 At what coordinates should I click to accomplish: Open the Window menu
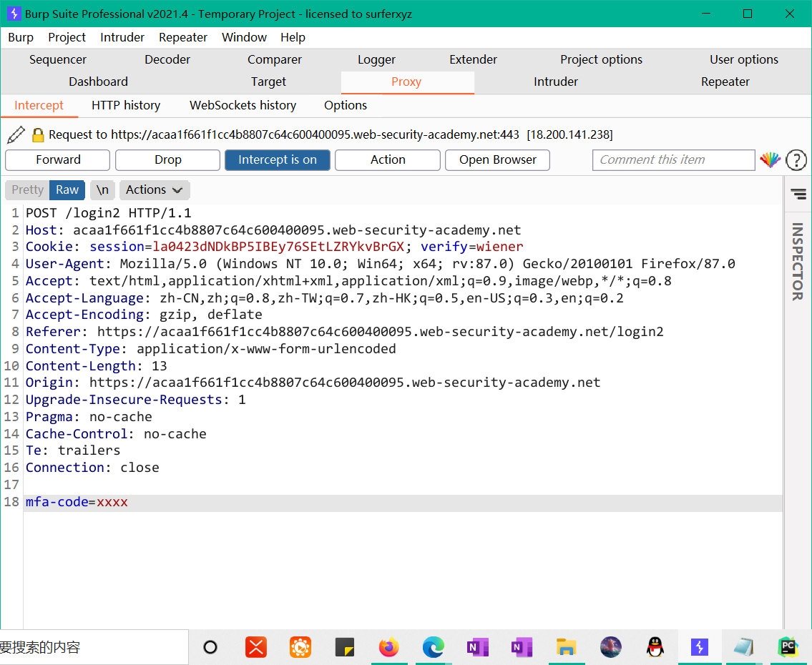click(x=244, y=37)
